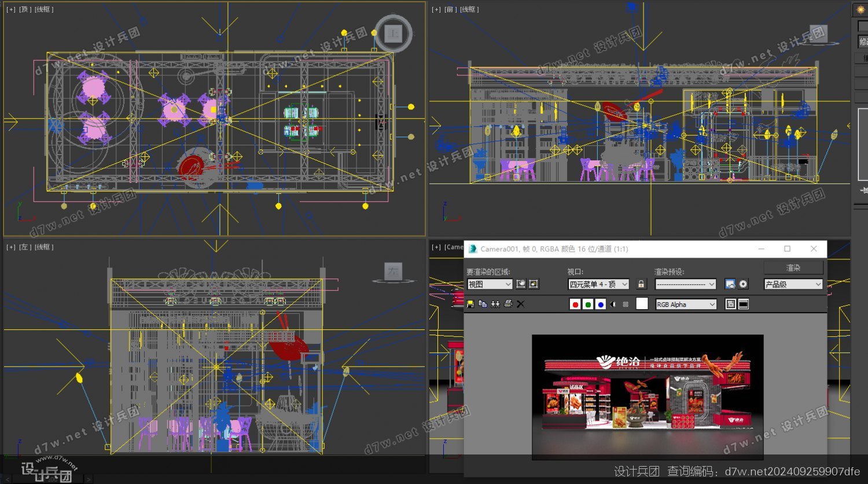This screenshot has width=868, height=484.
Task: Click the rendered booth image preview
Action: (x=648, y=397)
